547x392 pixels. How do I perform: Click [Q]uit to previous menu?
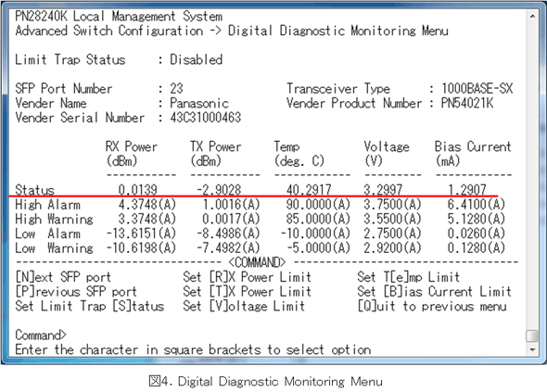click(x=432, y=306)
